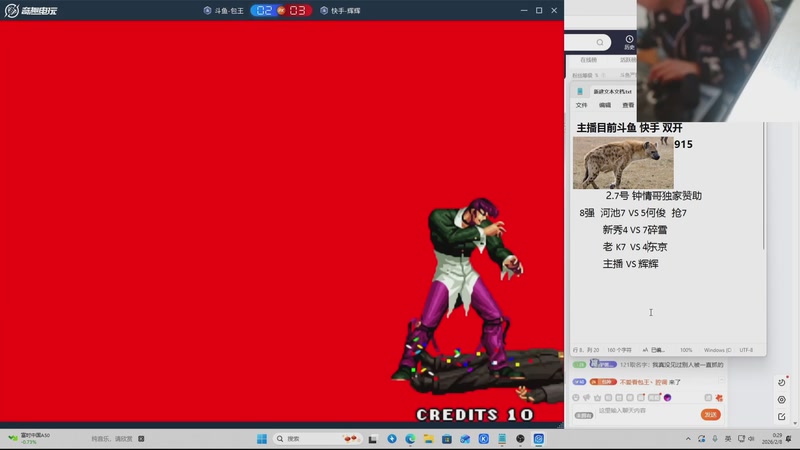Select the 新建文本文档.txt Notepad tab
The width and height of the screenshot is (800, 450).
[612, 92]
